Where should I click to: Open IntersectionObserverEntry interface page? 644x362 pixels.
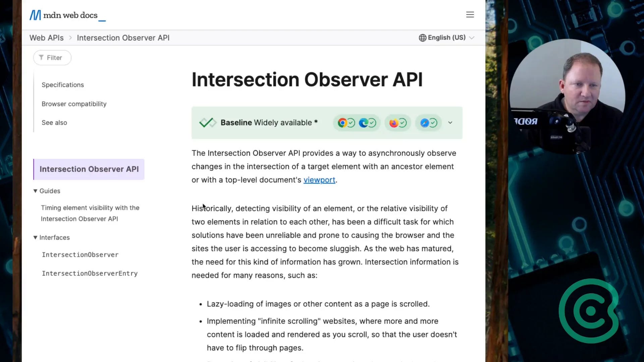click(90, 274)
